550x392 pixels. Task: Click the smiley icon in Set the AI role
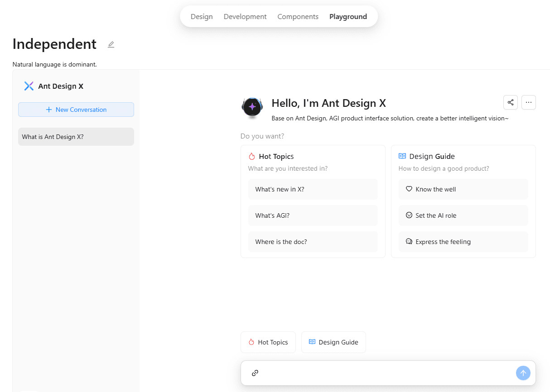point(409,215)
